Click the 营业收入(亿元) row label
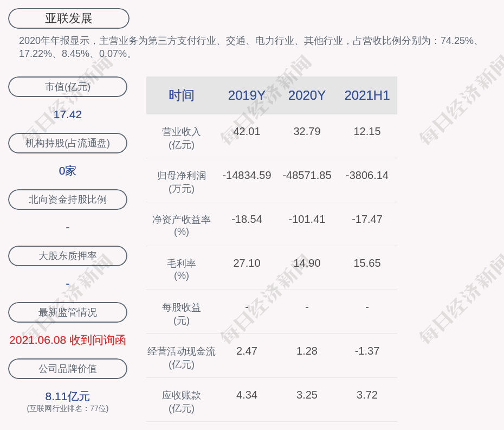 click(x=182, y=138)
